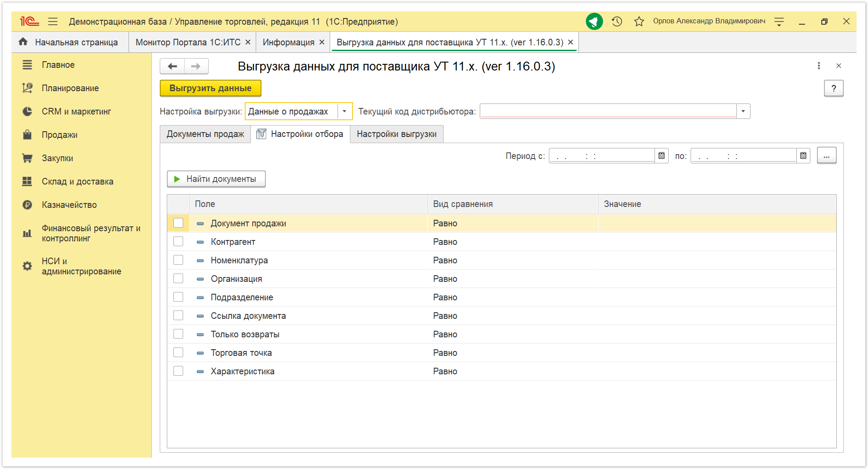
Task: Open calendar for the по date
Action: (803, 155)
